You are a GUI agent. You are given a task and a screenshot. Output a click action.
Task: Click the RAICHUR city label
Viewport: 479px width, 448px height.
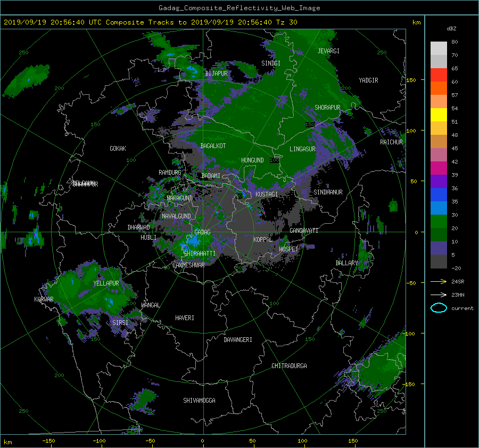point(391,142)
